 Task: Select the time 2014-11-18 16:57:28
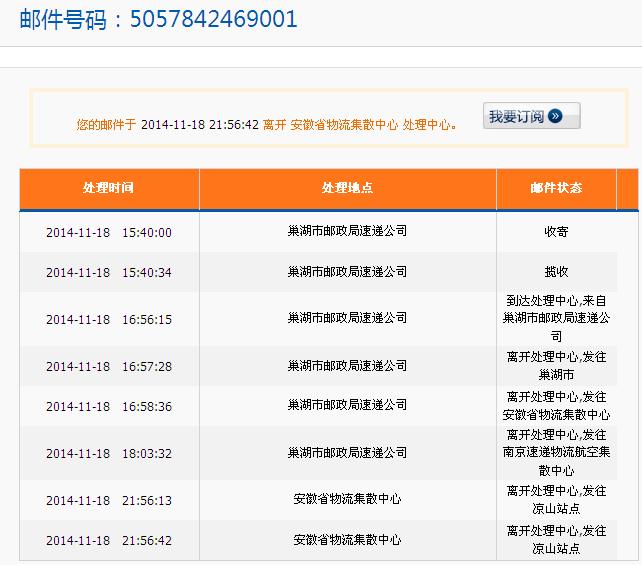click(109, 366)
